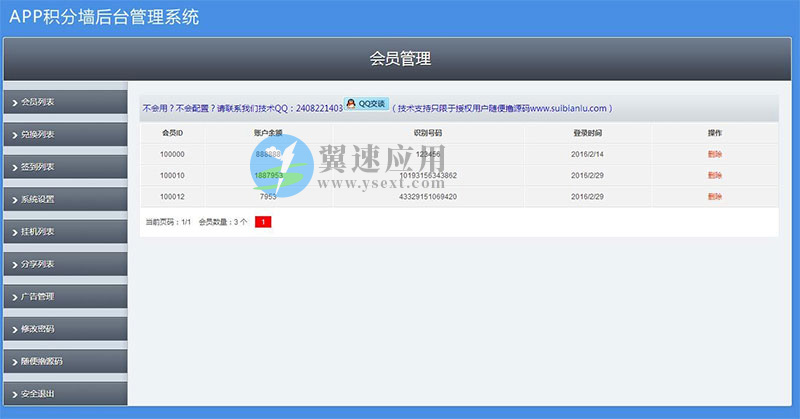Image resolution: width=800 pixels, height=419 pixels.
Task: Click 安全退出 to log out
Action: click(x=38, y=393)
